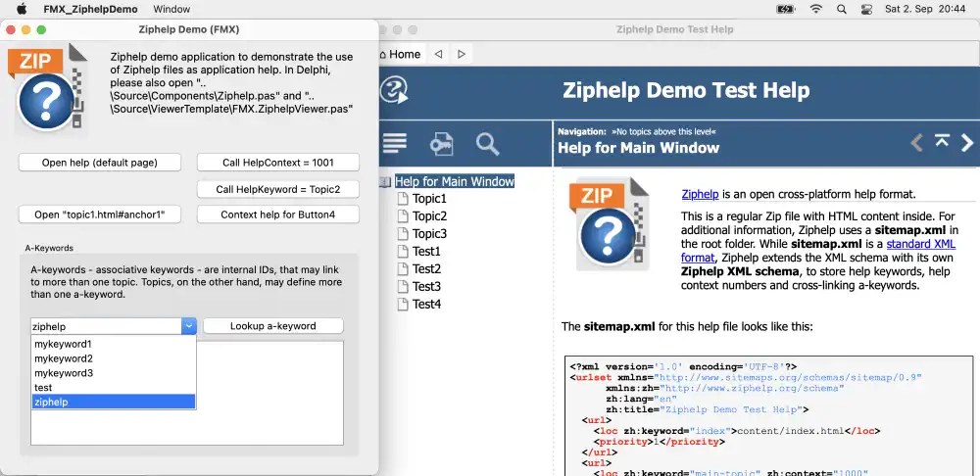
Task: Click the Help for Main Window heading
Action: coord(638,148)
